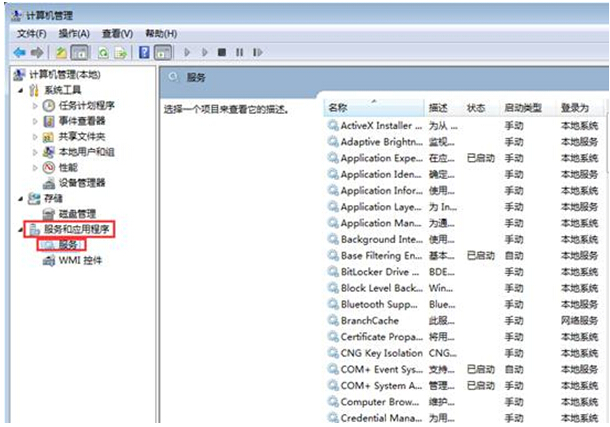
Task: Click the Pause service icon
Action: click(x=239, y=52)
